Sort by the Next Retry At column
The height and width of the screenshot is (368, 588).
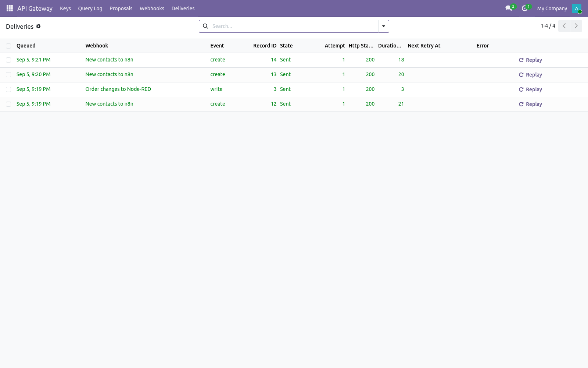click(424, 46)
